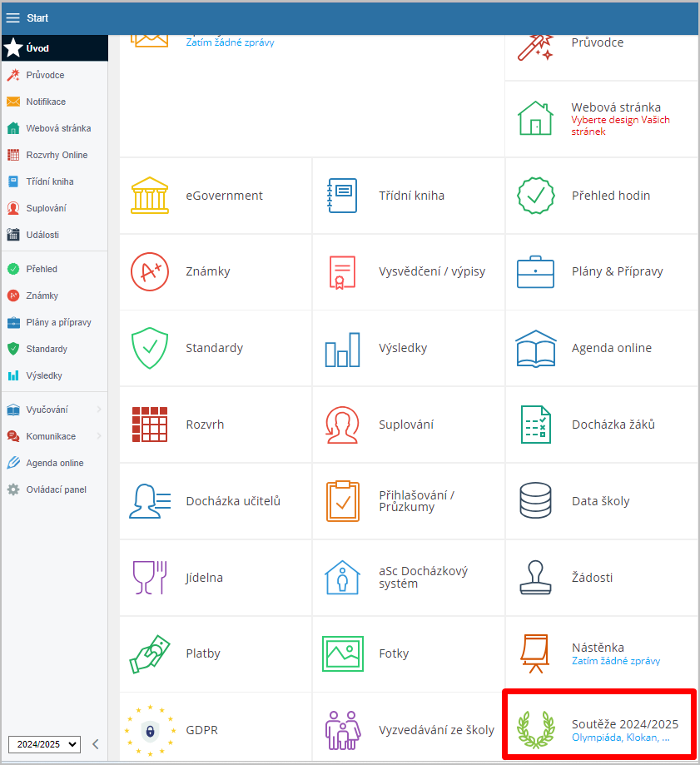Viewport: 700px width, 765px height.
Task: Click the Vysvědčení / výpisy certificate icon
Action: [342, 271]
